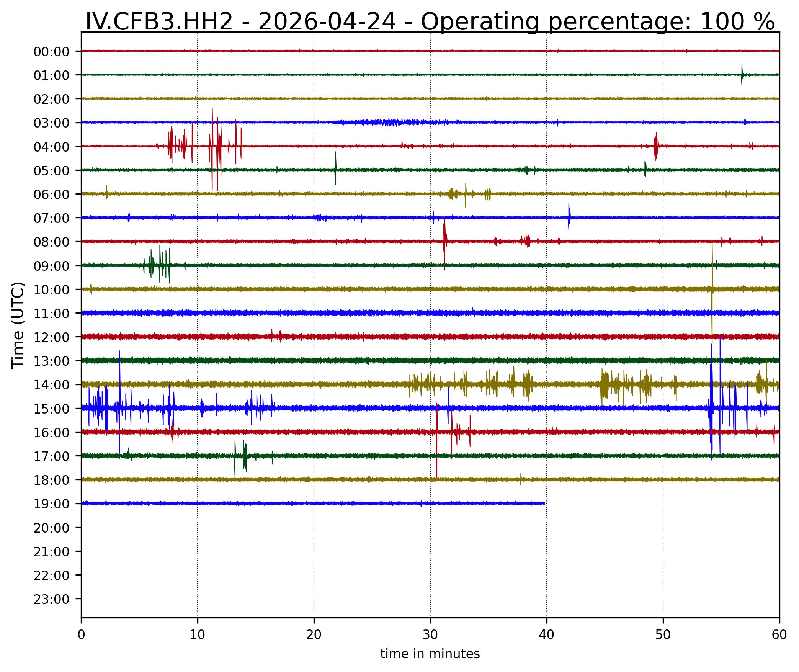Click the 60 minute x-axis tick label
799x672 pixels.
pyautogui.click(x=779, y=635)
